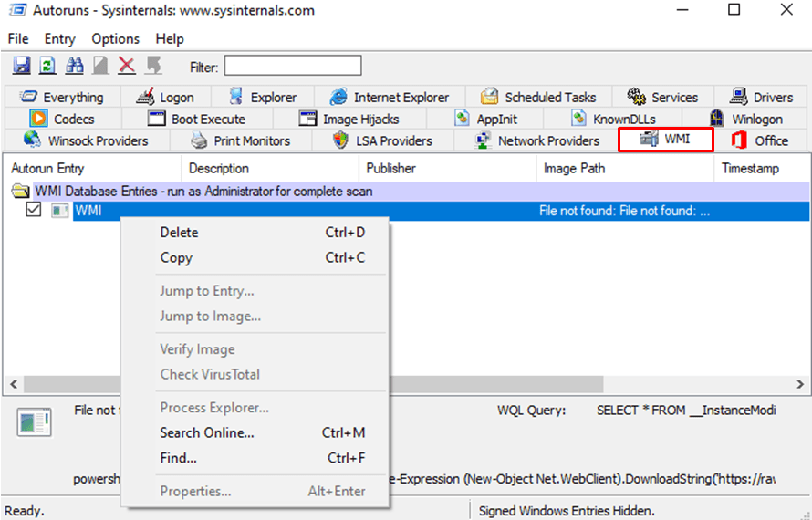Switch to the Image Hijacks tab
This screenshot has width=812, height=520.
pos(349,119)
